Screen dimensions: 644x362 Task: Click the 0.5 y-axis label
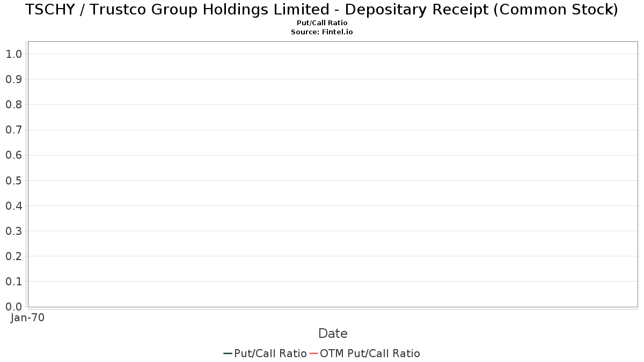[13, 180]
